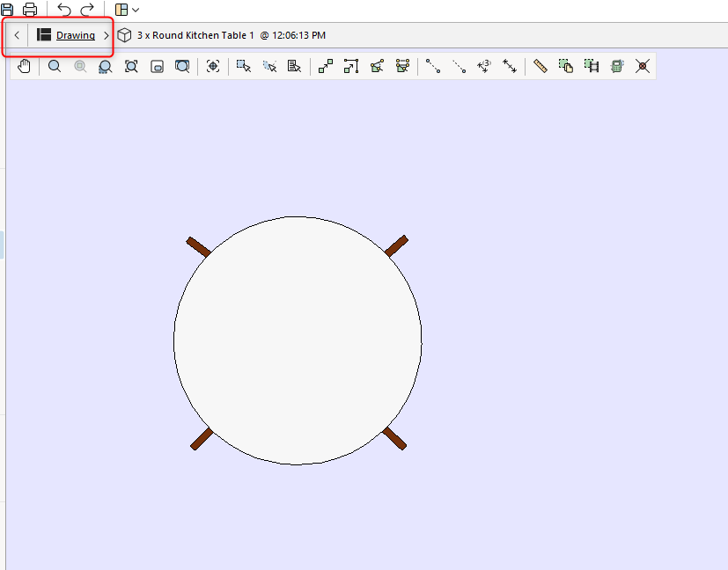Select the lasso selection arrow tool
The width and height of the screenshot is (728, 570).
(x=269, y=66)
